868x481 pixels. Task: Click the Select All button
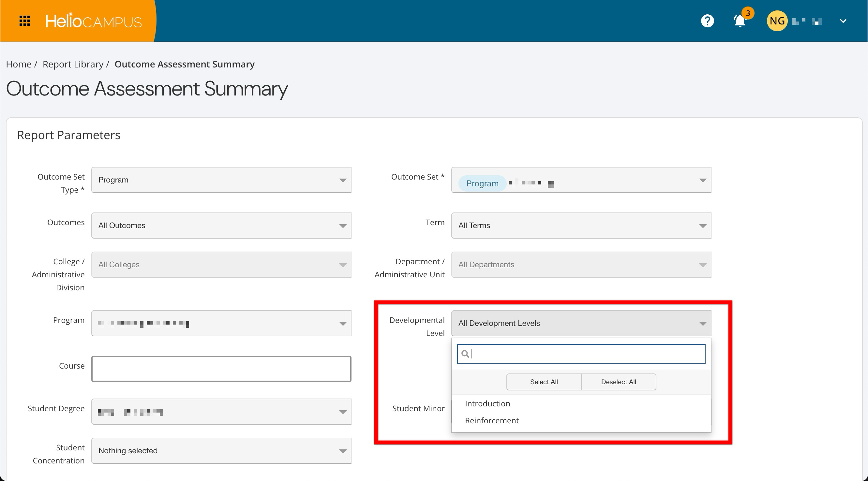click(x=544, y=382)
